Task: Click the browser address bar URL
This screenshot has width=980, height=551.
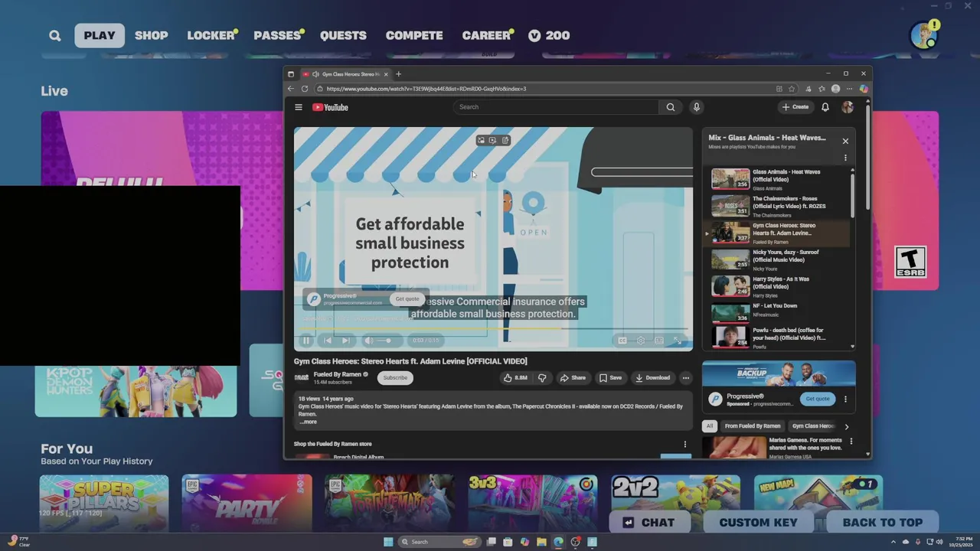Action: tap(426, 89)
